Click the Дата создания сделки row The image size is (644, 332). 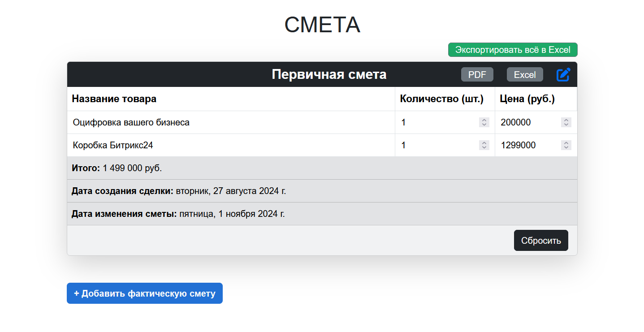pos(322,191)
